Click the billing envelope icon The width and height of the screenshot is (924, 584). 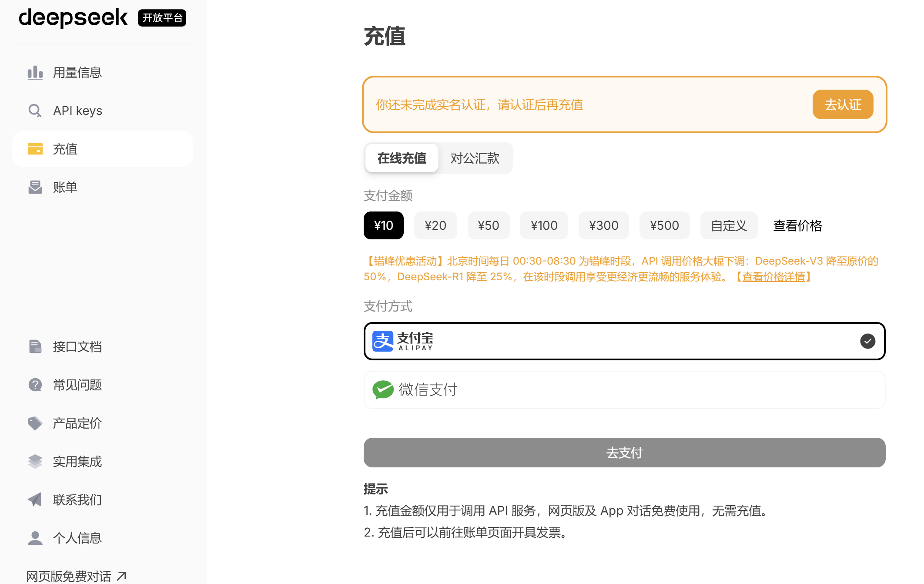pos(35,187)
